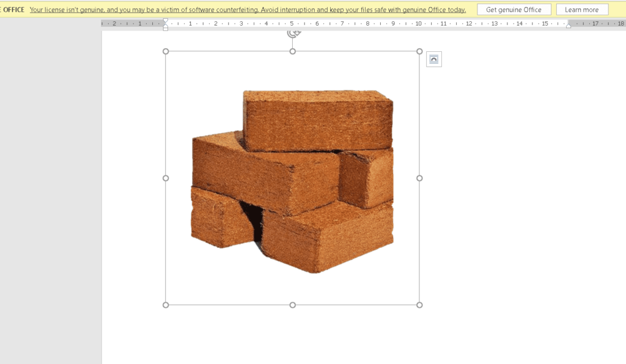Click the left-middle resize handle
The image size is (626, 364).
pyautogui.click(x=166, y=178)
